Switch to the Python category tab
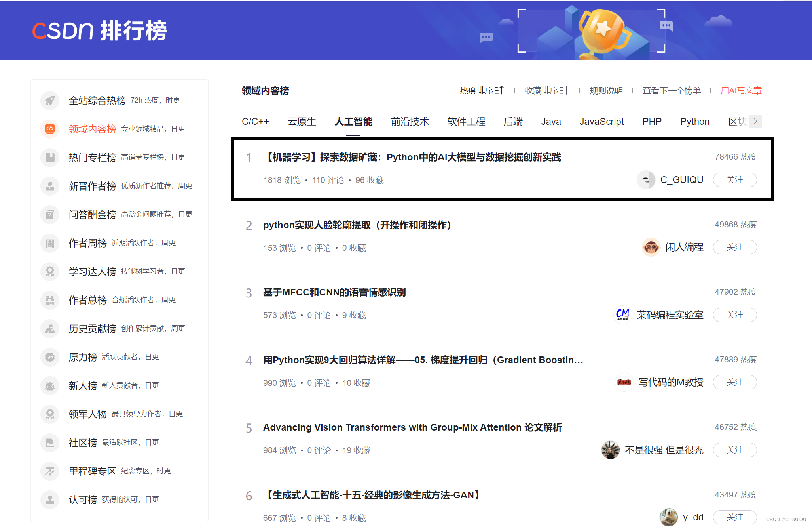This screenshot has height=526, width=812. point(694,122)
